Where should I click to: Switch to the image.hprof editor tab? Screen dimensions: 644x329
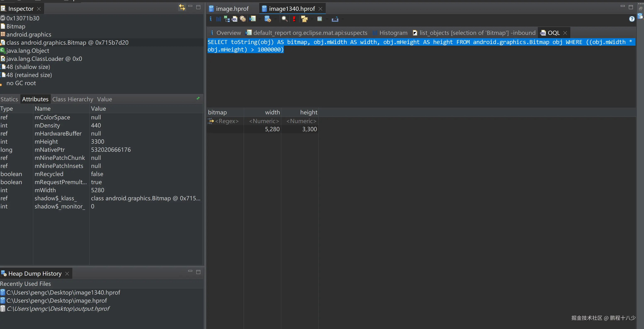click(x=232, y=9)
